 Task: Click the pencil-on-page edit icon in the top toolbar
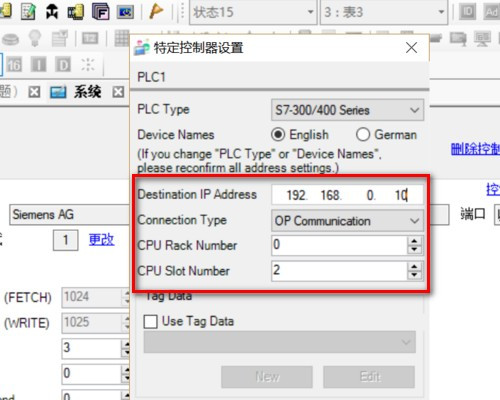(29, 12)
